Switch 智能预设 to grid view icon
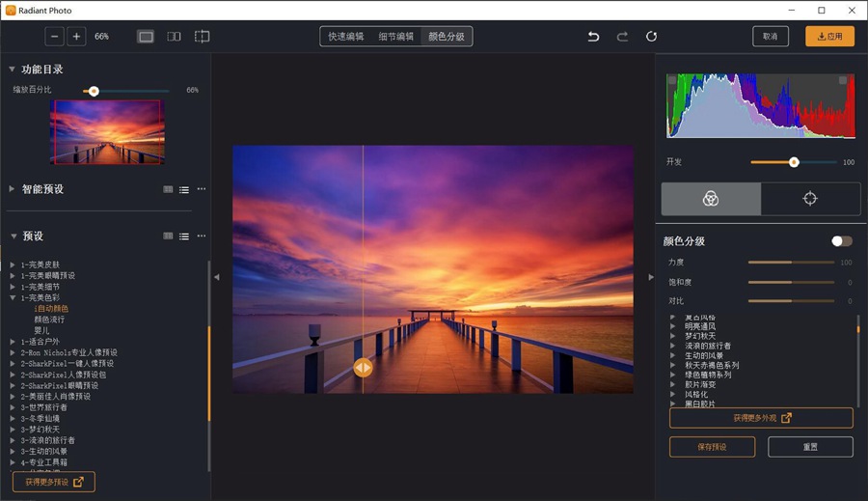The image size is (868, 501). click(168, 189)
